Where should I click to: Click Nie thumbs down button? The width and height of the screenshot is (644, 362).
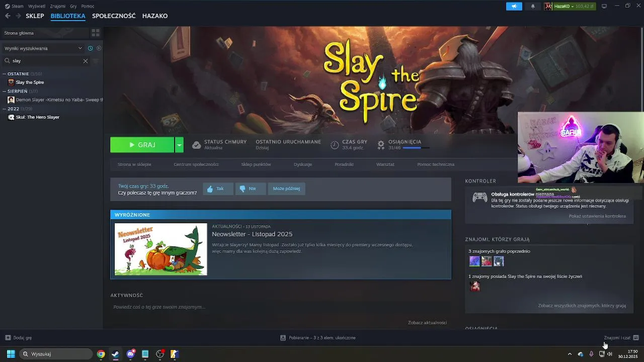(251, 189)
